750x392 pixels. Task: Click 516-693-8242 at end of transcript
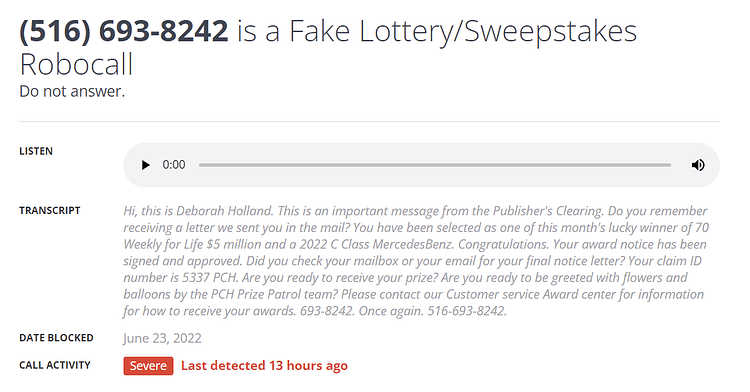pos(467,311)
